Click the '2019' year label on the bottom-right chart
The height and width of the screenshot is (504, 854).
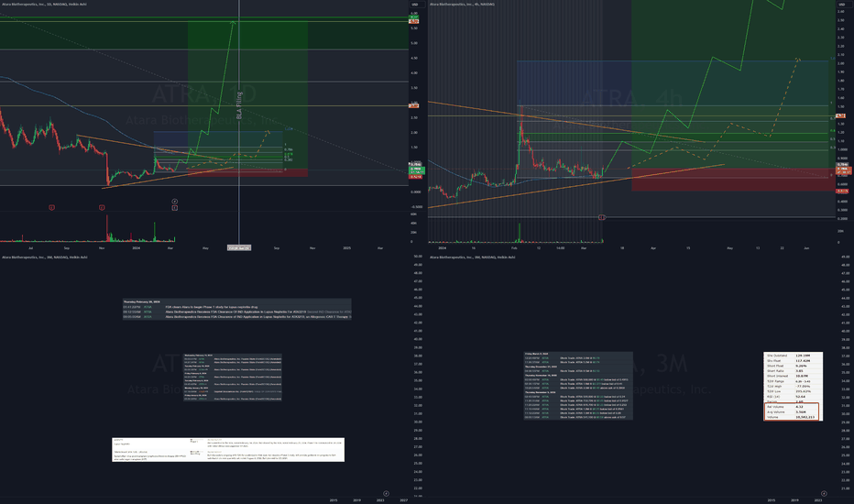794,500
